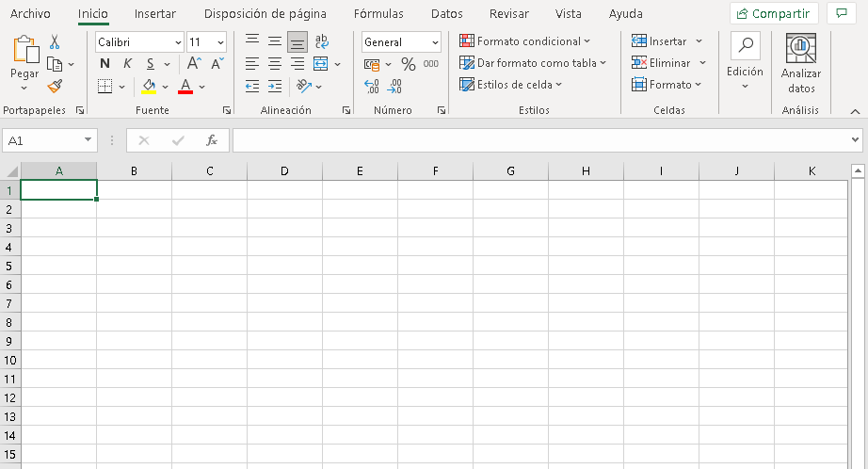Apply borders with the borders icon
The image size is (868, 469).
[x=104, y=86]
